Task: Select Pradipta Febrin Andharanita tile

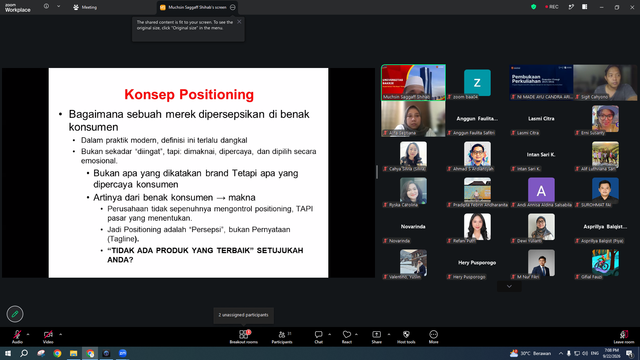Action: click(x=477, y=191)
